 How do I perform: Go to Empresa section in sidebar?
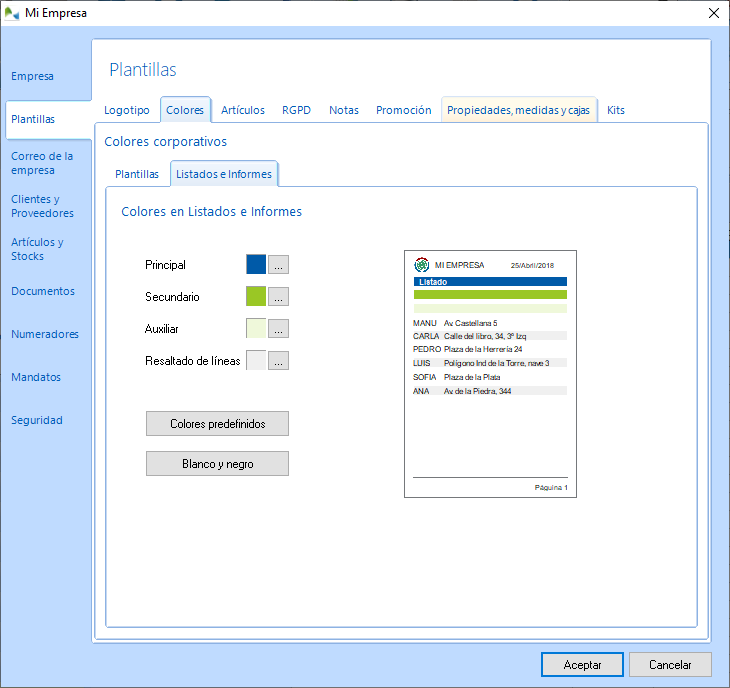[32, 76]
